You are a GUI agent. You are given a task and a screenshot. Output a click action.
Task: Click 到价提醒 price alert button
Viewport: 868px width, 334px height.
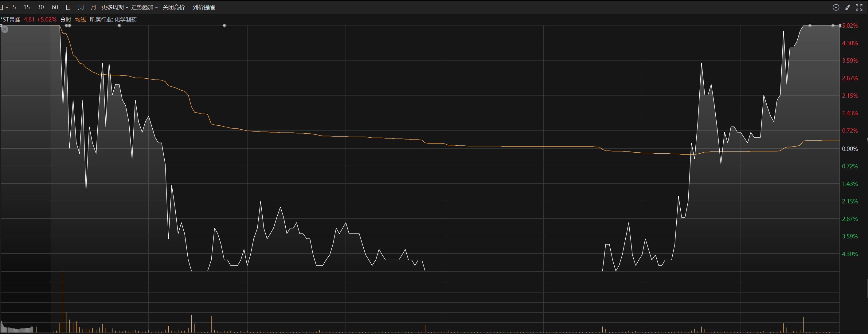(x=204, y=7)
